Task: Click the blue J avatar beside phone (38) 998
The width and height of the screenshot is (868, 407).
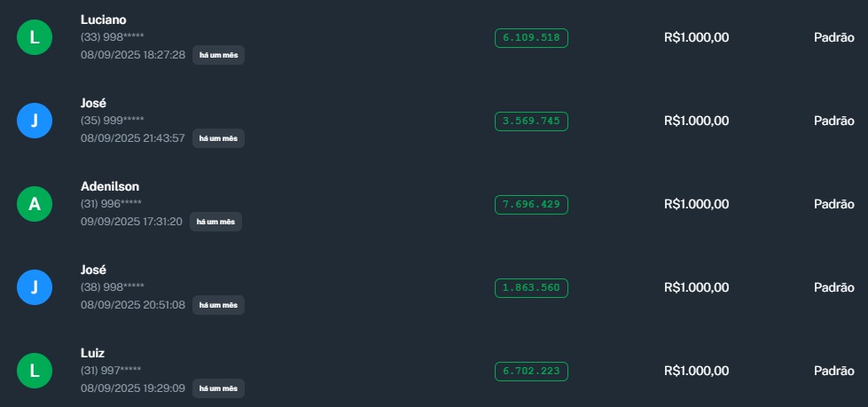Action: click(35, 287)
